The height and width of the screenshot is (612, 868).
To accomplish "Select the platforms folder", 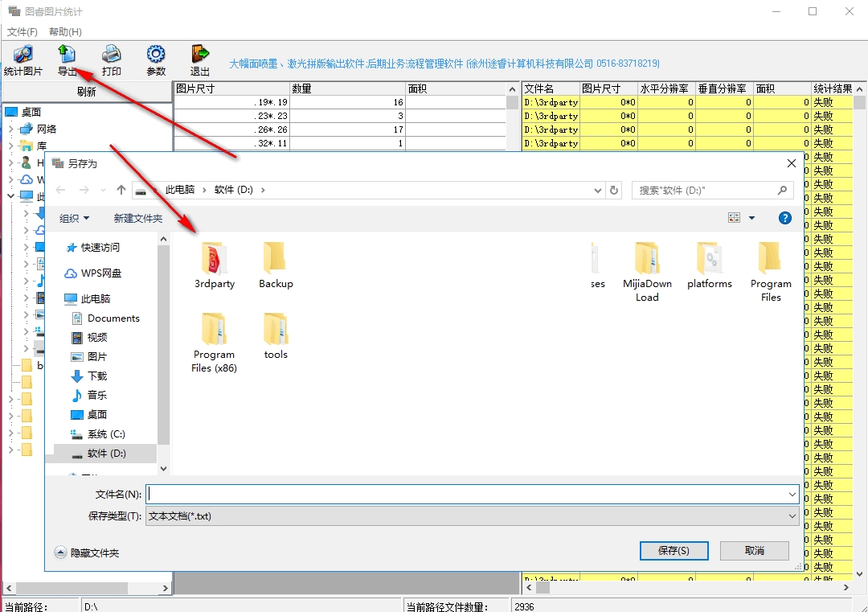I will click(x=709, y=265).
